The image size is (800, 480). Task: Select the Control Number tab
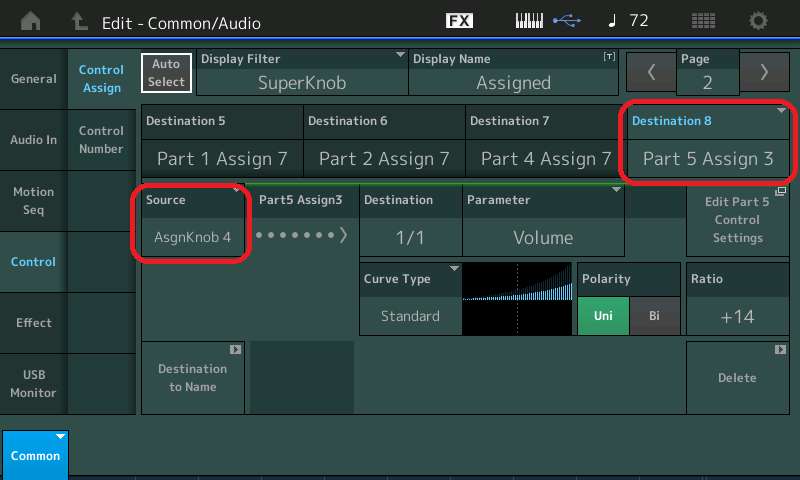pos(101,140)
